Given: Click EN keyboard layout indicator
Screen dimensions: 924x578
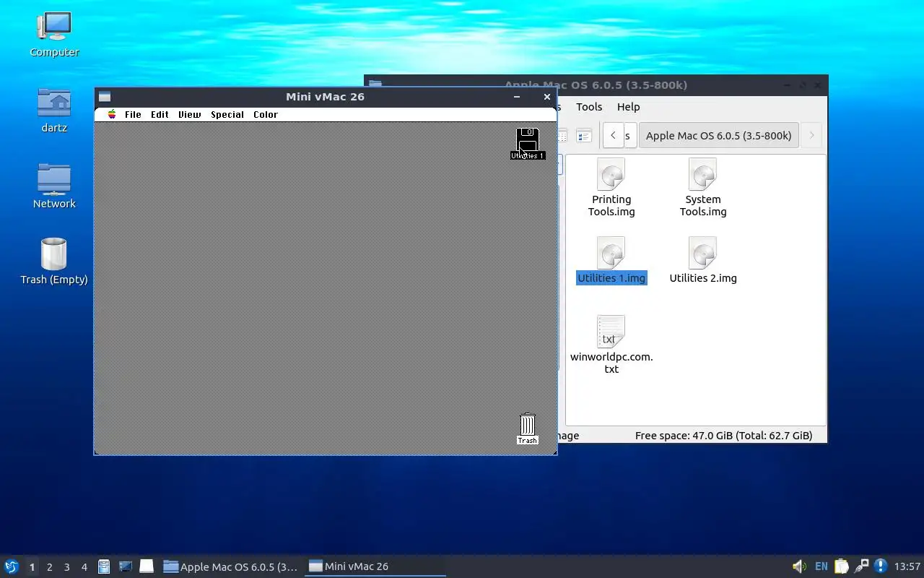Looking at the screenshot, I should click(821, 566).
